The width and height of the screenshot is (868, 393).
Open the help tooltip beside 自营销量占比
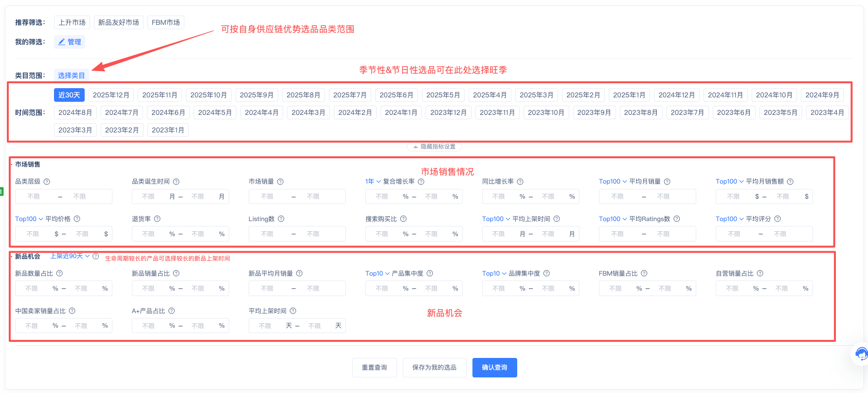[x=760, y=274]
